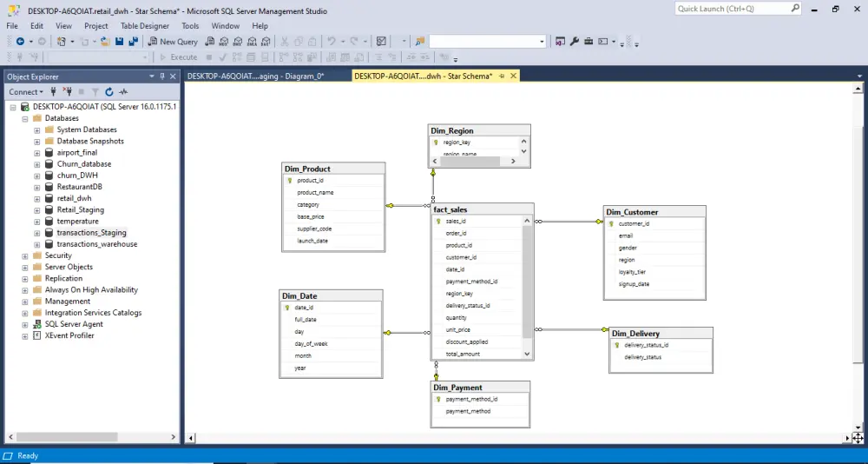The image size is (868, 464).
Task: Open the search combo box in the toolbar
Action: (x=487, y=42)
